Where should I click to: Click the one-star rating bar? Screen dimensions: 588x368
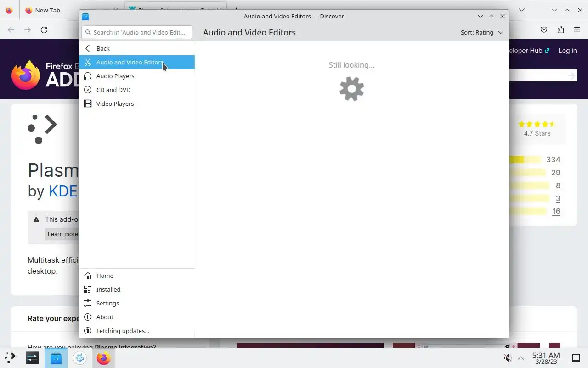click(x=528, y=211)
